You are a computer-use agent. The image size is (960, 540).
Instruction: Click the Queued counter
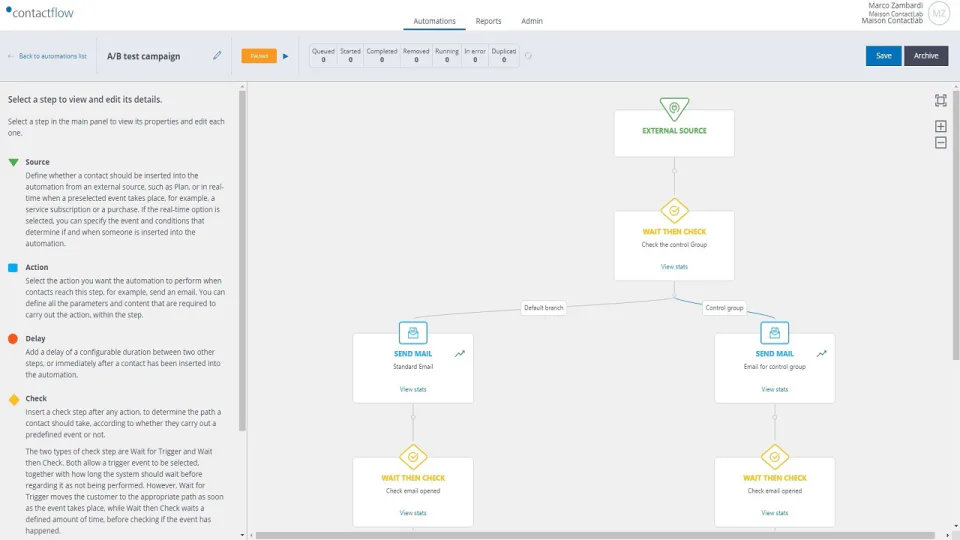tap(323, 56)
